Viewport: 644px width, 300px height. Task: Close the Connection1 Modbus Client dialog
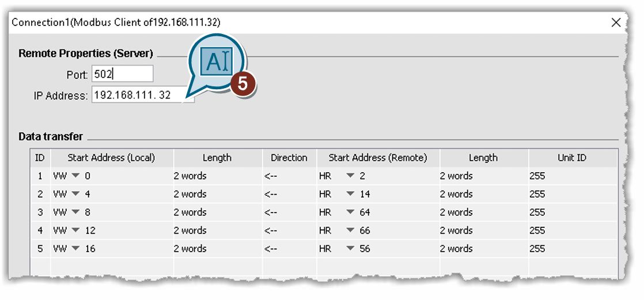tap(616, 22)
